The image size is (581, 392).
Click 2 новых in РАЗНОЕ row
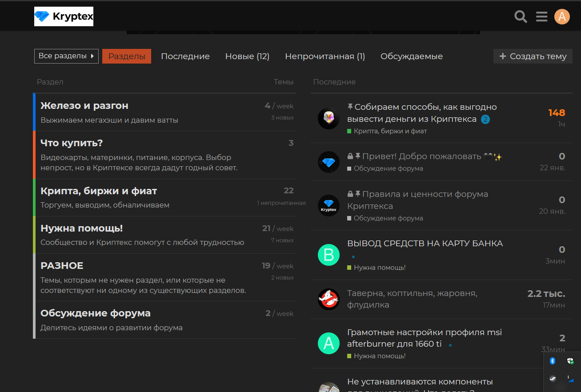[x=282, y=278]
